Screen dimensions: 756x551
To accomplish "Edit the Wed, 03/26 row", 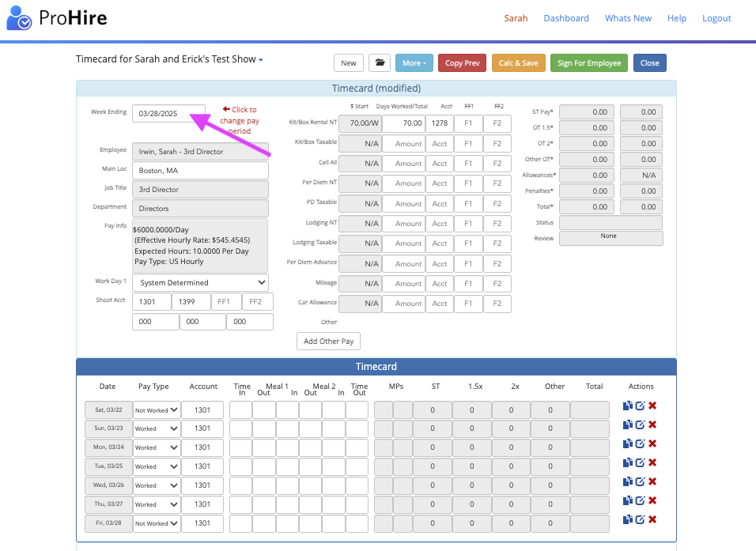I will coord(640,481).
